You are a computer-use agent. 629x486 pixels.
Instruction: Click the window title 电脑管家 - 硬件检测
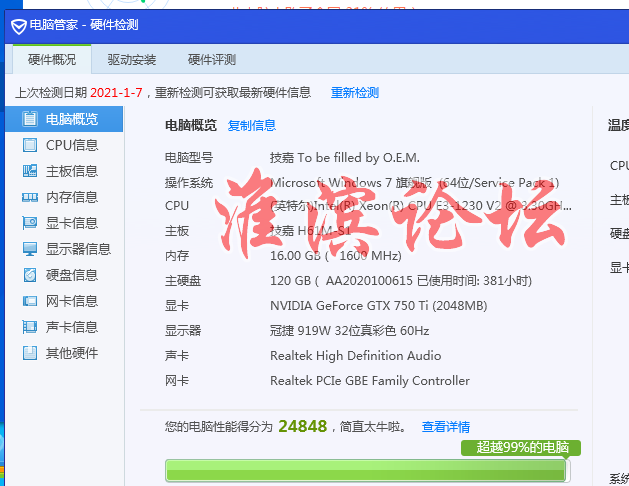coord(84,25)
